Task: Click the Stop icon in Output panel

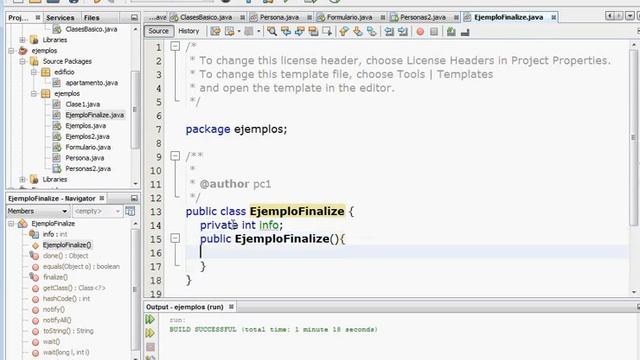Action: point(150,347)
